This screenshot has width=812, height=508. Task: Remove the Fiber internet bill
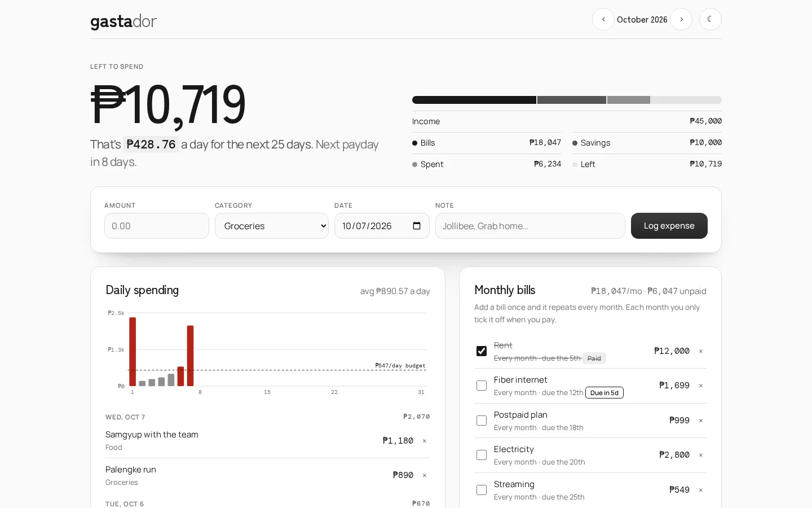click(x=701, y=386)
